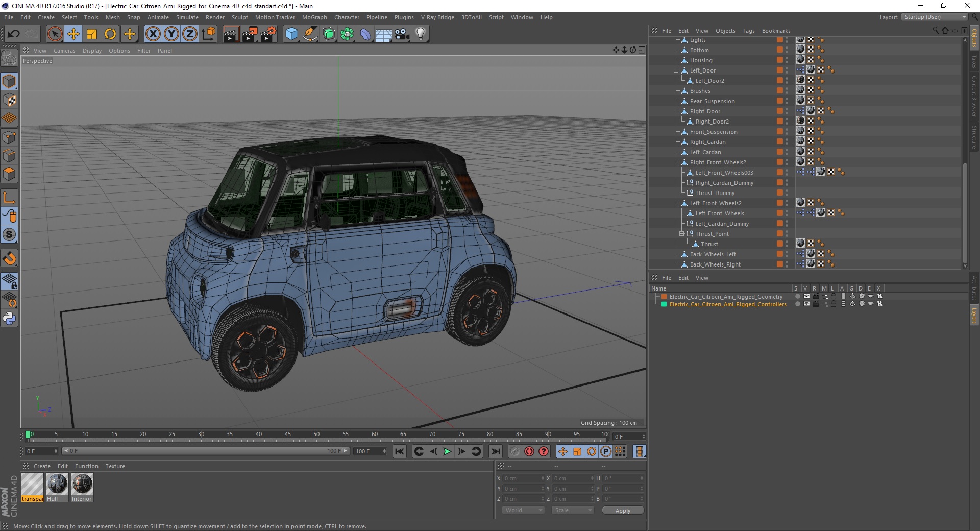The image size is (980, 531).
Task: Toggle Z axis lock
Action: 190,34
